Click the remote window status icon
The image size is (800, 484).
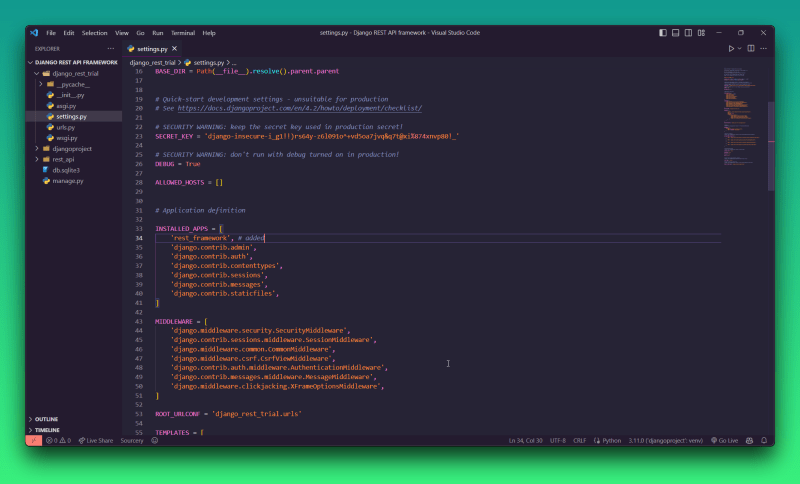click(x=34, y=441)
